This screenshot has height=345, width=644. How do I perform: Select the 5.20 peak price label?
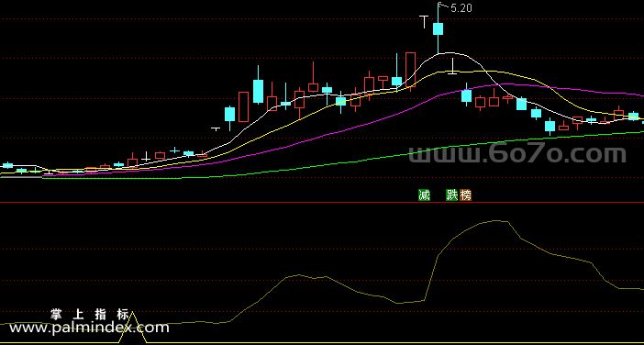[461, 8]
